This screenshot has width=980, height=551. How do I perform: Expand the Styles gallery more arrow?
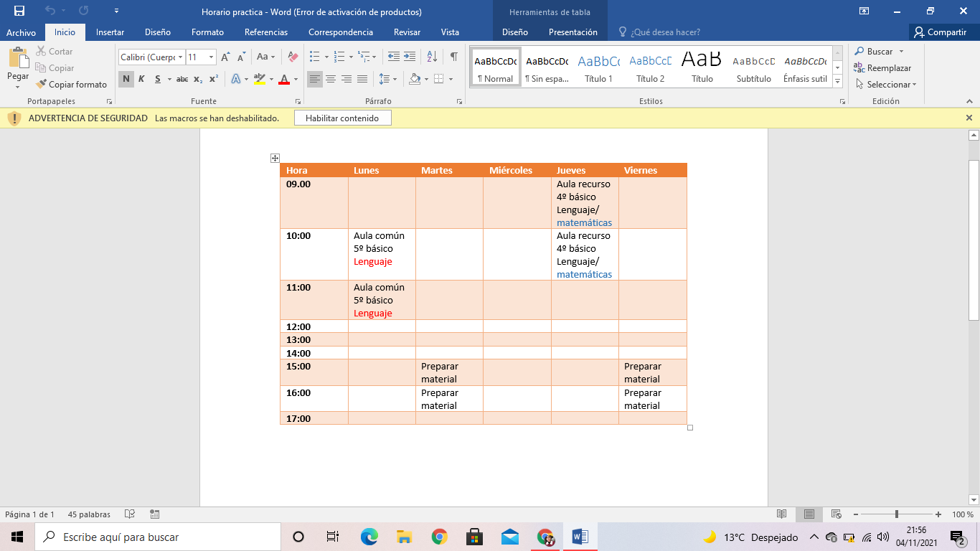pyautogui.click(x=837, y=83)
